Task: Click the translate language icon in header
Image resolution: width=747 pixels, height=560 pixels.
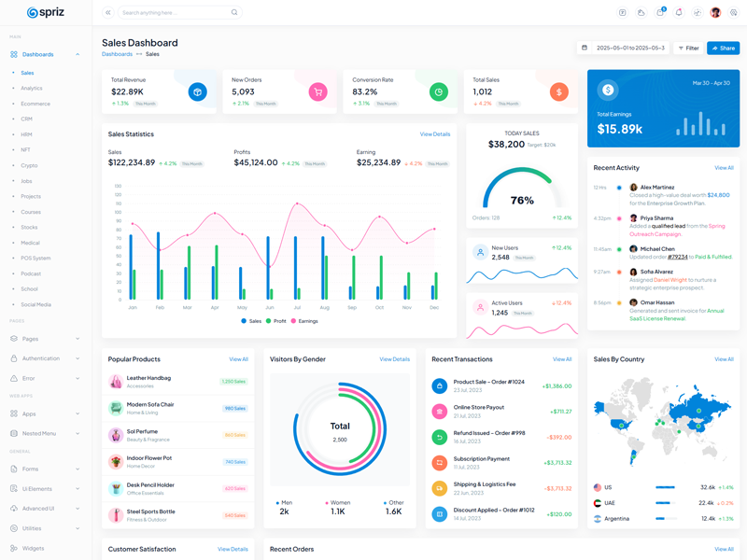Action: (x=623, y=13)
